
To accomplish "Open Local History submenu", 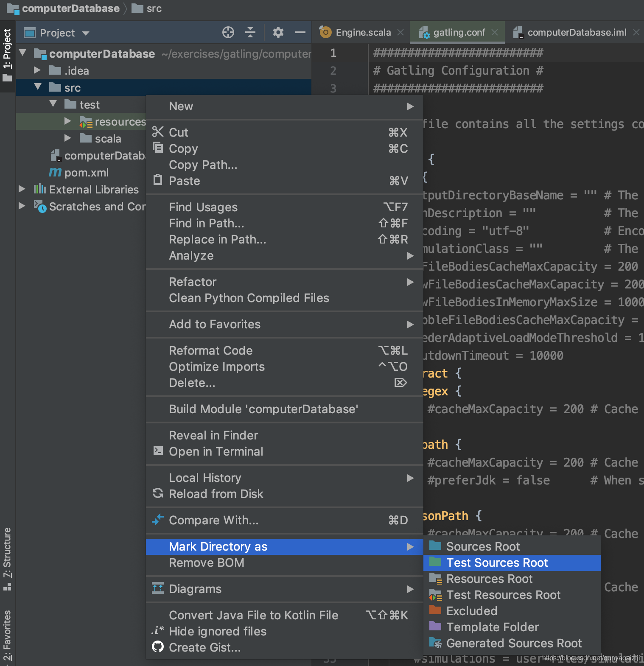I will tap(285, 478).
